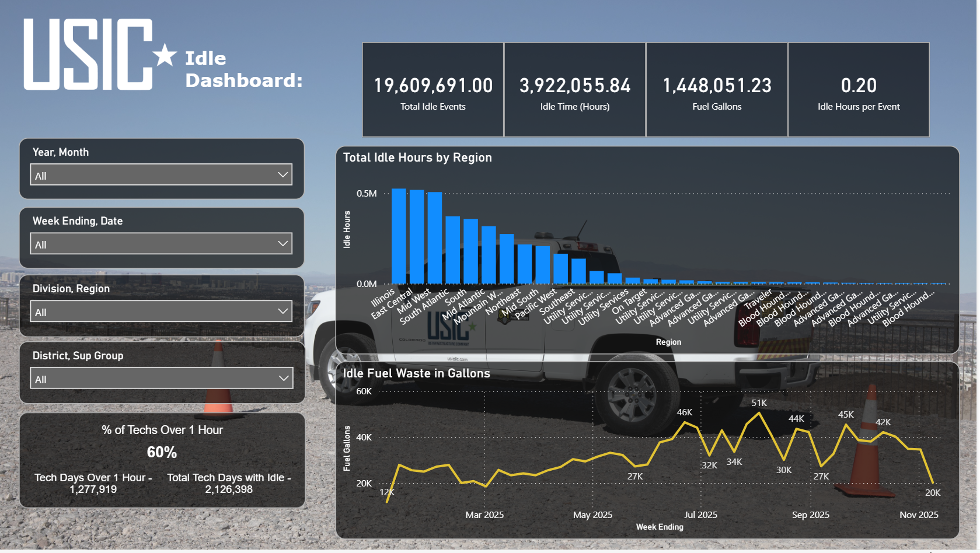980x553 pixels.
Task: Click the "Total Tech Days with Idle" value 2,126,398
Action: (229, 489)
